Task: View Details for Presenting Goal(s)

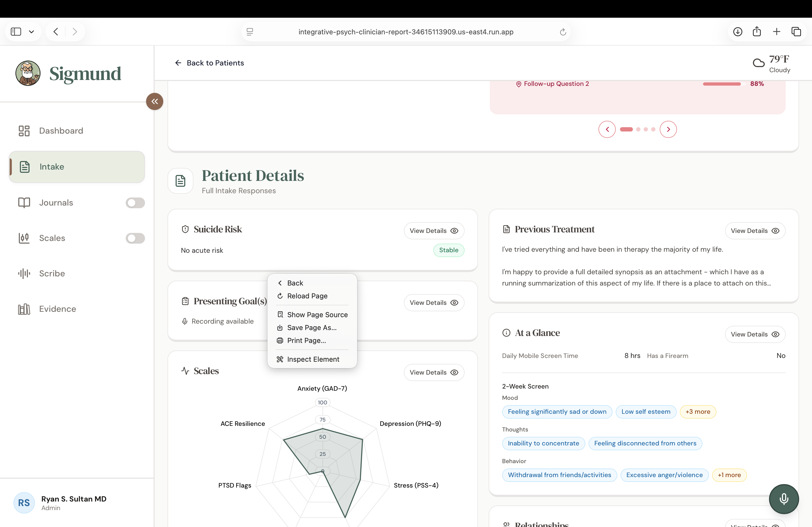Action: pyautogui.click(x=434, y=303)
